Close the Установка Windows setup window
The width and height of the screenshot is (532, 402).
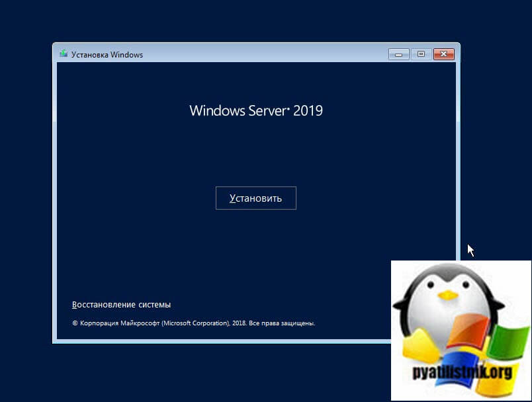coord(443,54)
